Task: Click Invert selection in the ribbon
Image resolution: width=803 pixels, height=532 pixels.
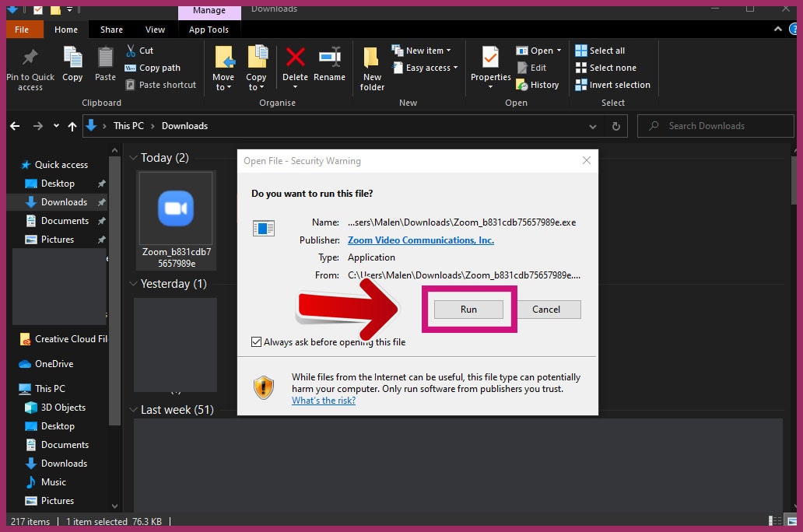Action: [x=612, y=85]
